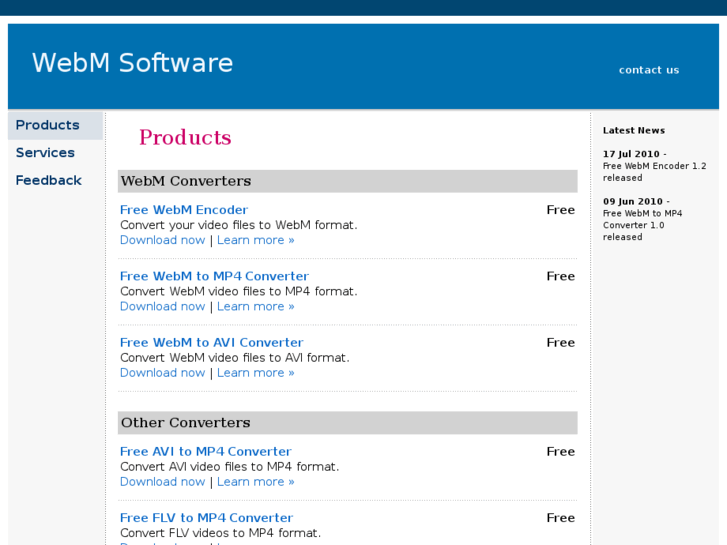Click 'Free WebM Encoder 1.2 released' news text
Screen dimensions: 727x545
654,172
